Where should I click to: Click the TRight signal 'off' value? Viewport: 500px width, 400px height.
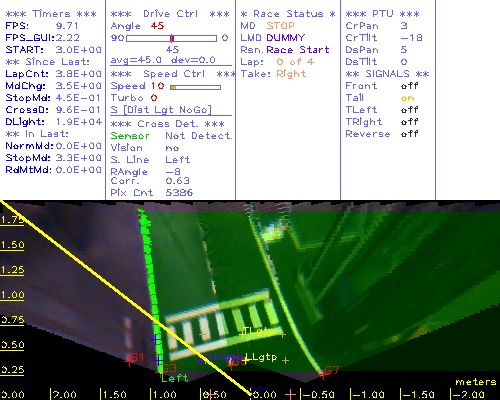(410, 122)
